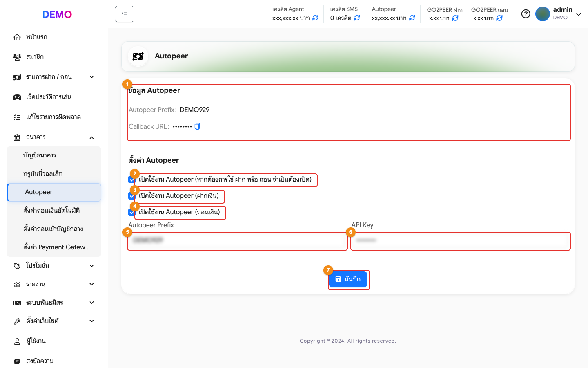This screenshot has height=368, width=588.
Task: Click the admin profile avatar
Action: [x=543, y=14]
